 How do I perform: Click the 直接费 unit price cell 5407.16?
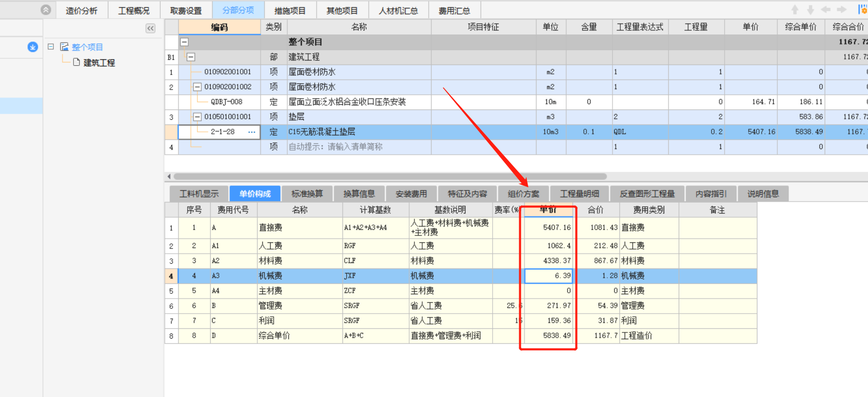(548, 228)
